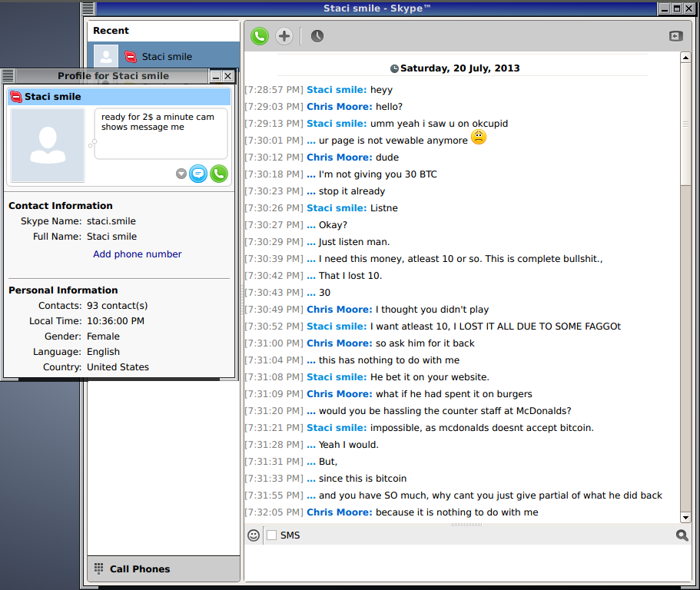Add people with the plus toolbar button
Image resolution: width=700 pixels, height=590 pixels.
tap(284, 36)
